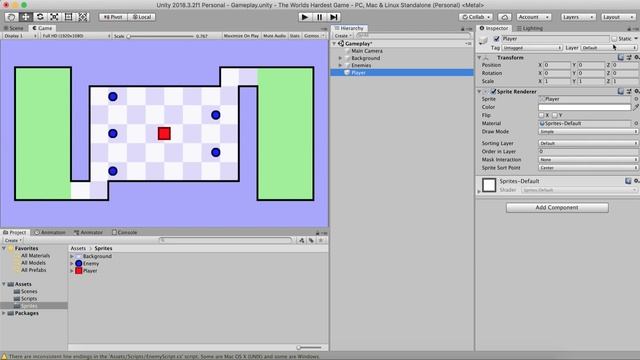Open Transform component settings gear
Viewport: 640px width, 360px height.
(x=636, y=58)
